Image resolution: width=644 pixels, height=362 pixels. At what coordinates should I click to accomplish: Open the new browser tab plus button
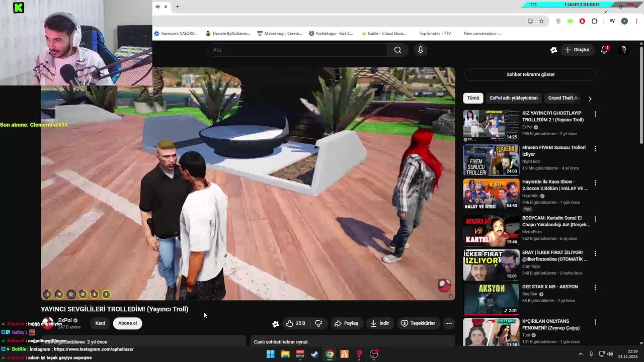tap(177, 7)
